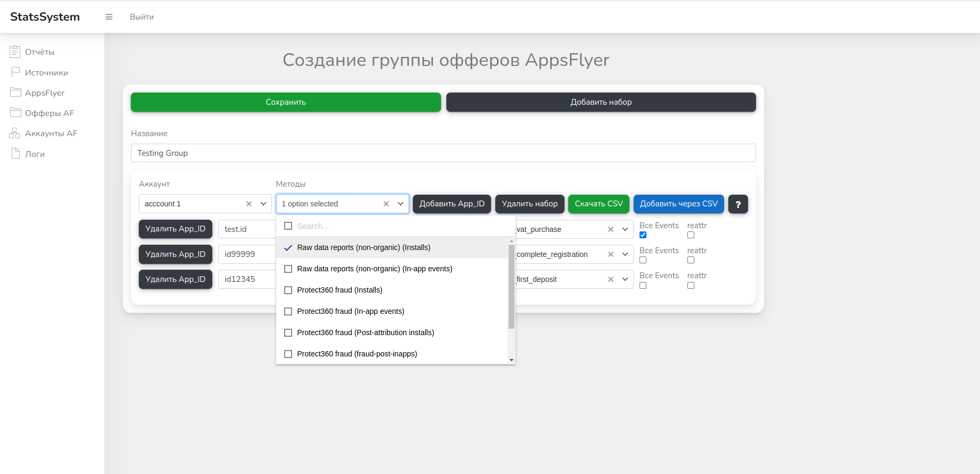Enable reattr for vat_purchase row
The width and height of the screenshot is (980, 474).
pyautogui.click(x=691, y=235)
